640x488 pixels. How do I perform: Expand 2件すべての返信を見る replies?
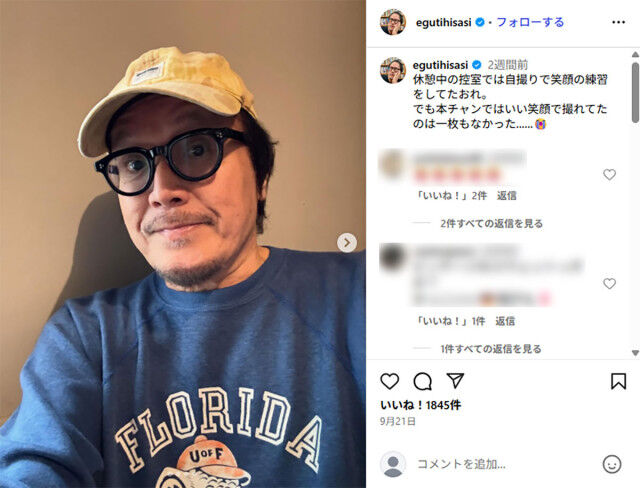tap(491, 224)
